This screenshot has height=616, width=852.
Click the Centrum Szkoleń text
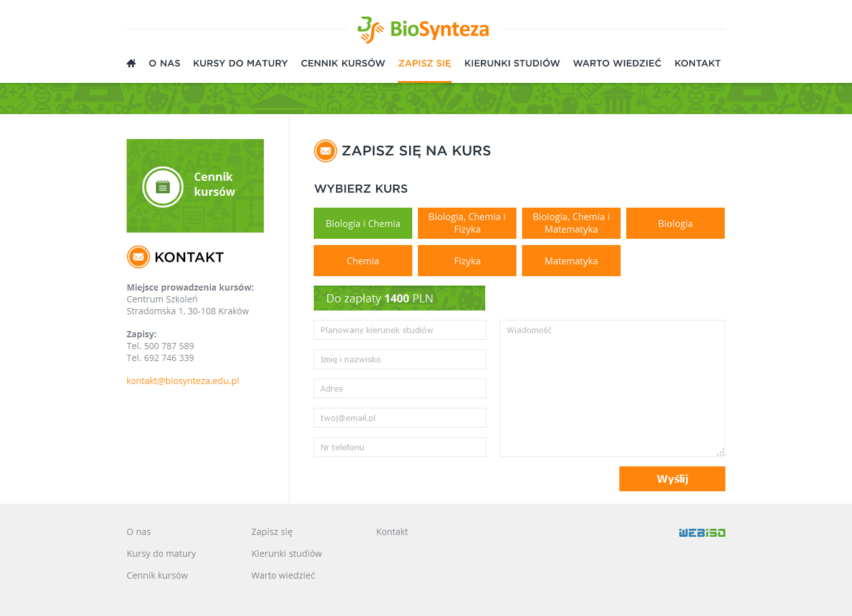[x=162, y=299]
